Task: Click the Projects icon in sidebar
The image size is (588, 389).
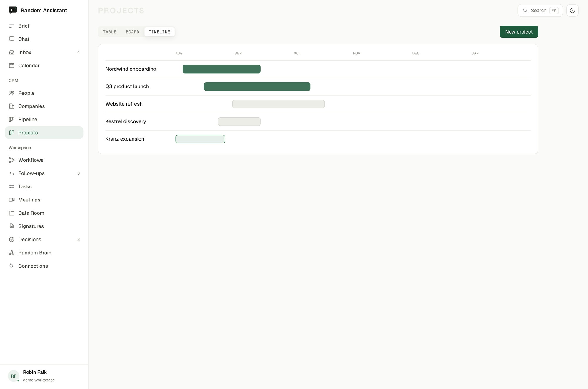Action: (11, 133)
